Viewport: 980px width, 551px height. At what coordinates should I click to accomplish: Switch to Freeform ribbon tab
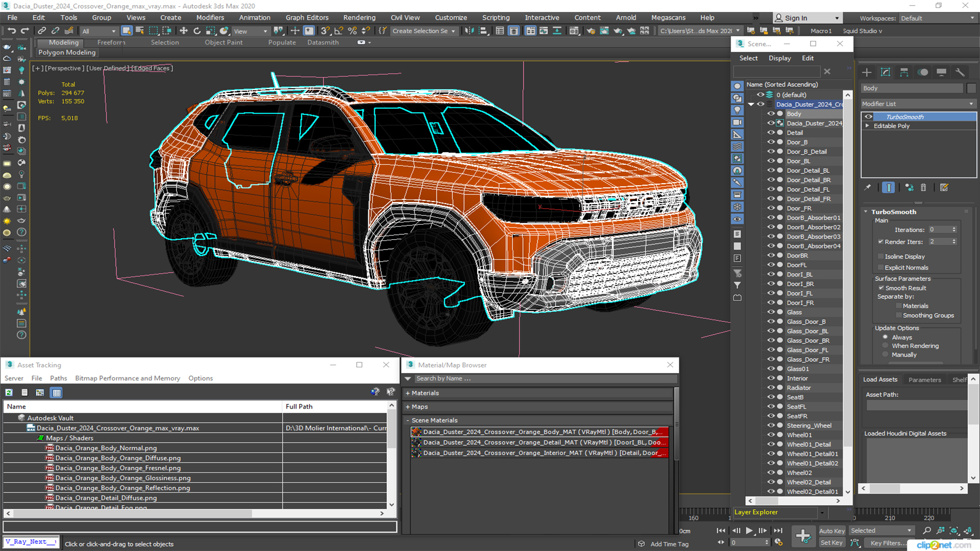click(111, 42)
